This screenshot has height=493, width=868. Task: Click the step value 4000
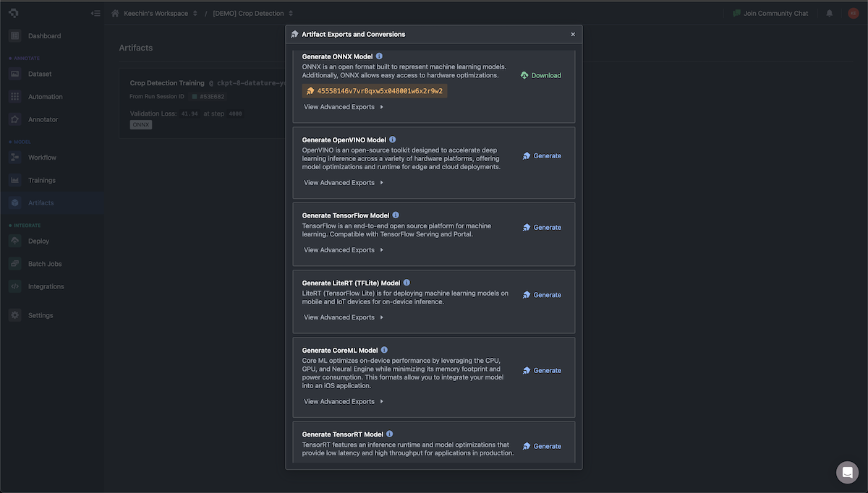pos(235,113)
